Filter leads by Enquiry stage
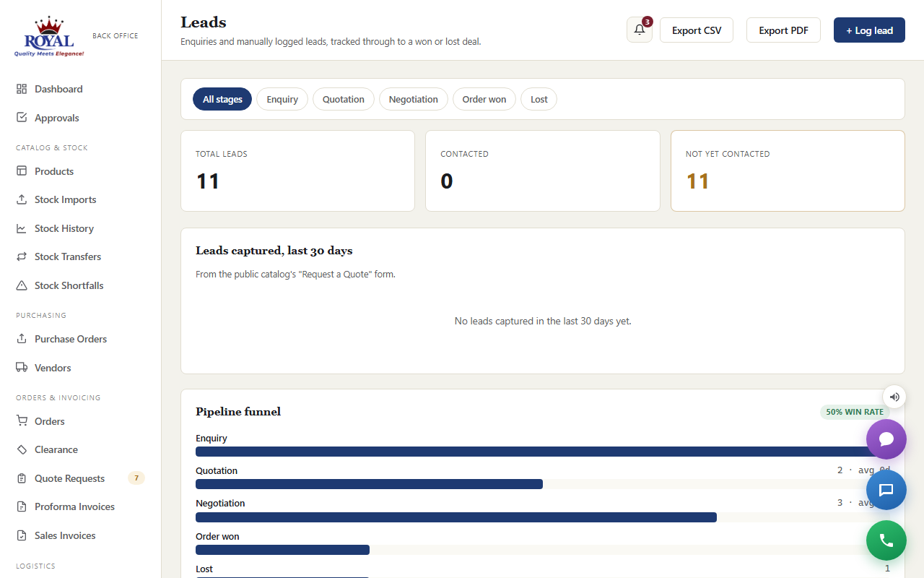Viewport: 924px width, 578px height. pyautogui.click(x=282, y=99)
